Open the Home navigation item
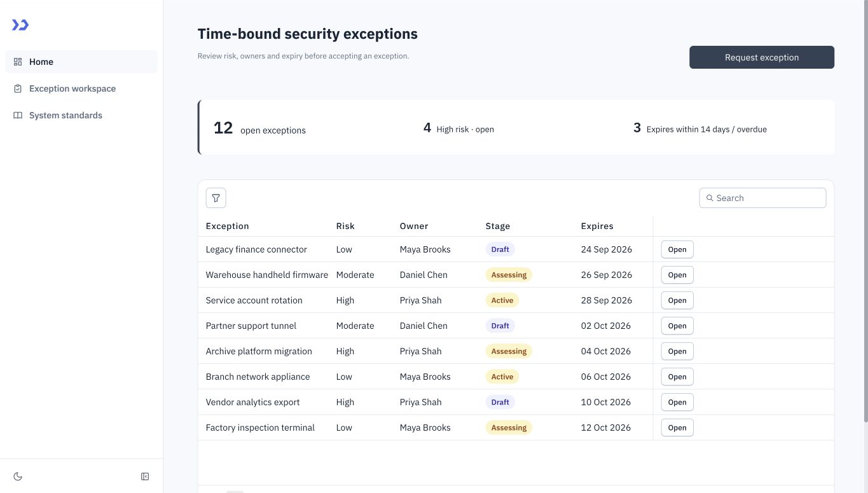Viewport: 868px width, 493px height. click(81, 62)
